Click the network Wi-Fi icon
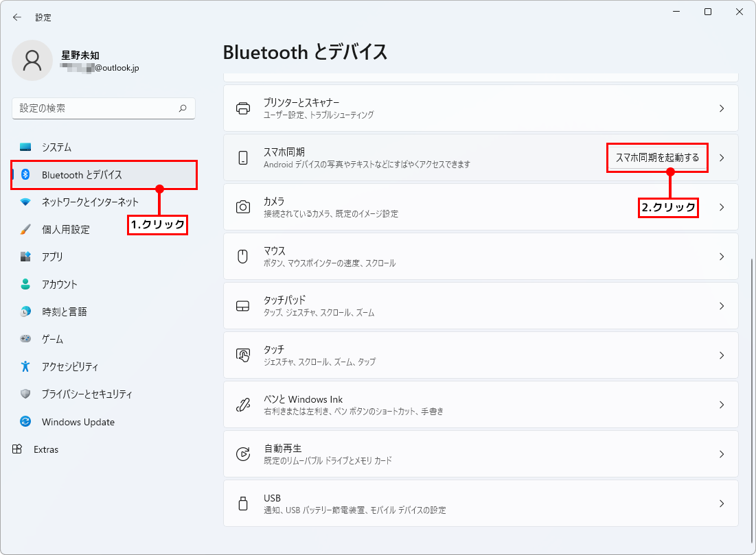Viewport: 756px width, 555px height. click(x=25, y=202)
